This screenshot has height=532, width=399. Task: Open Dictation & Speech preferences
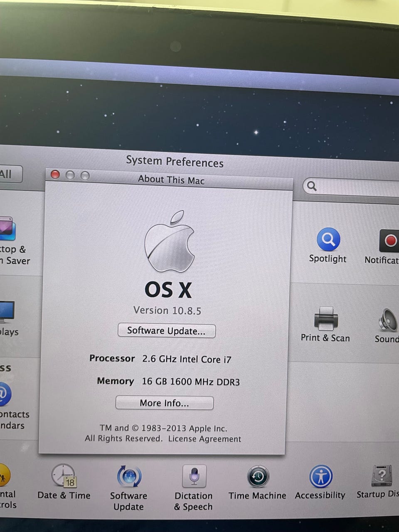pos(194,476)
